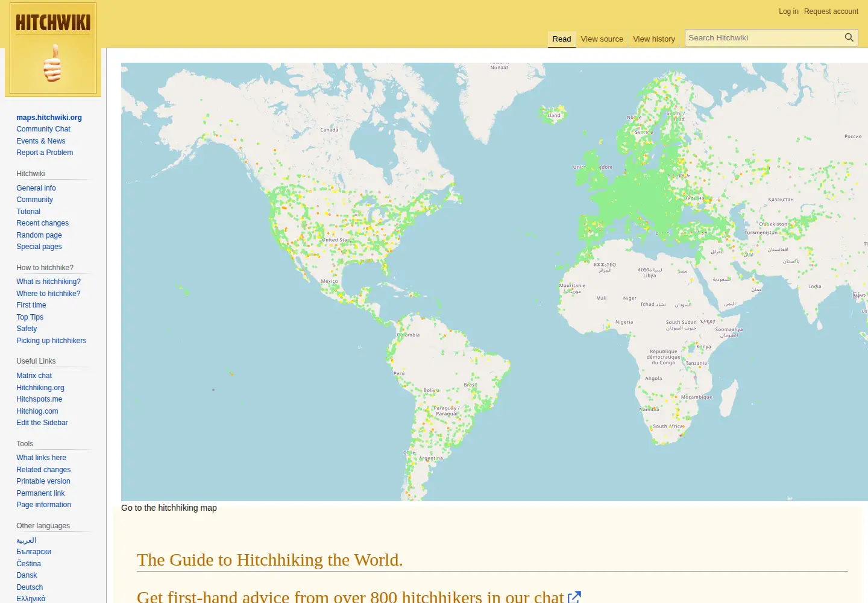Viewport: 868px width, 603px height.
Task: Visit Hitchhiking.org link
Action: point(40,388)
